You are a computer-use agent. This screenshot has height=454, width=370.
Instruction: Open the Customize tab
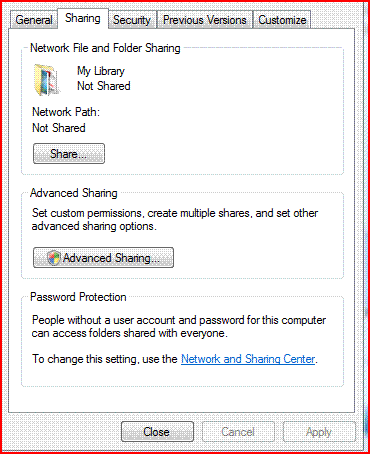282,20
